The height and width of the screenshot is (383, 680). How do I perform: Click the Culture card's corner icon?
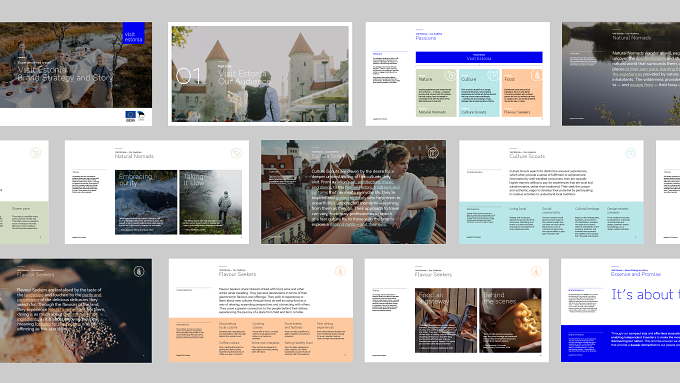pos(493,75)
